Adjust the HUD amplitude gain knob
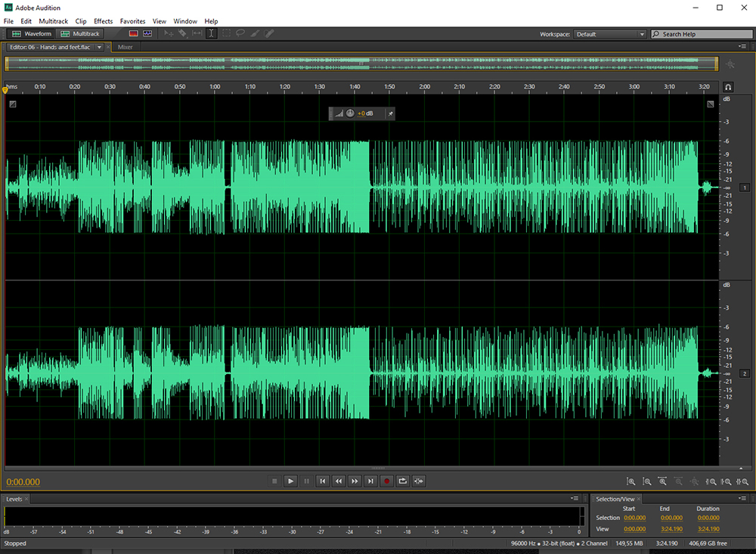 point(350,113)
